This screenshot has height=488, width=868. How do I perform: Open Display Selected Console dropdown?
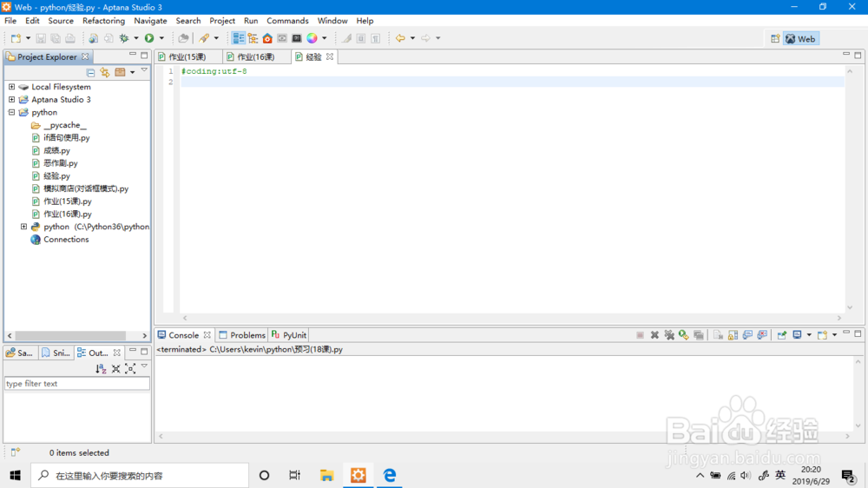809,335
